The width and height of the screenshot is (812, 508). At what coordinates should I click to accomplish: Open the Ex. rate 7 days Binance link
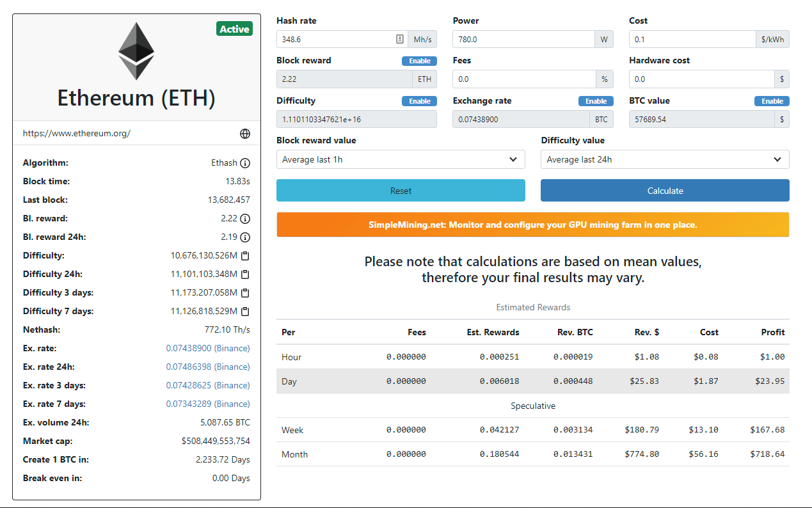(208, 404)
